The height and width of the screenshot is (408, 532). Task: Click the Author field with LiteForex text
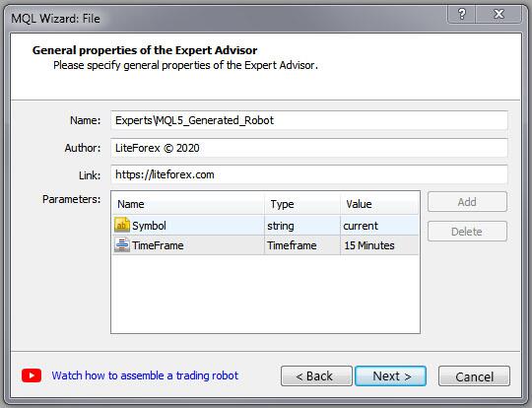[309, 148]
